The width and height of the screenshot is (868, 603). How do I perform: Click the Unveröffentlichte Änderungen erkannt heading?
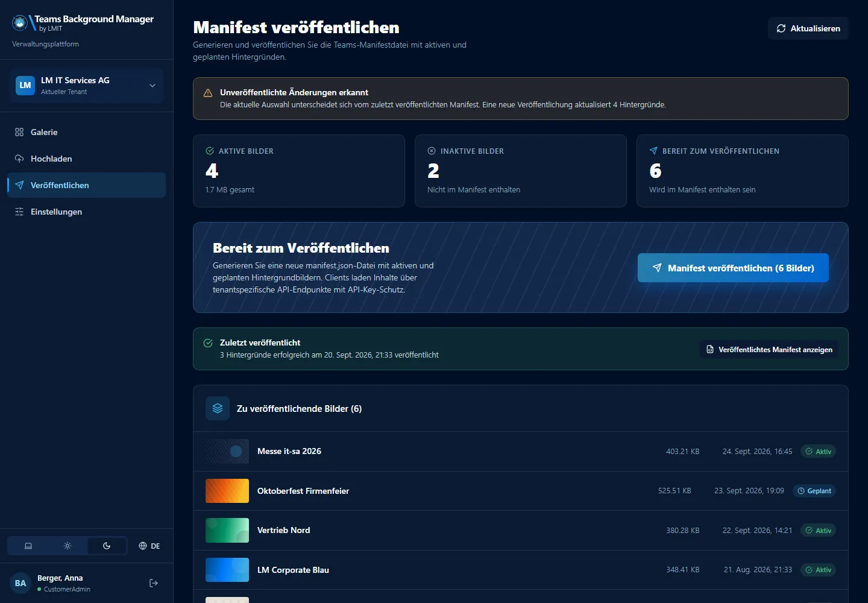[x=294, y=92]
